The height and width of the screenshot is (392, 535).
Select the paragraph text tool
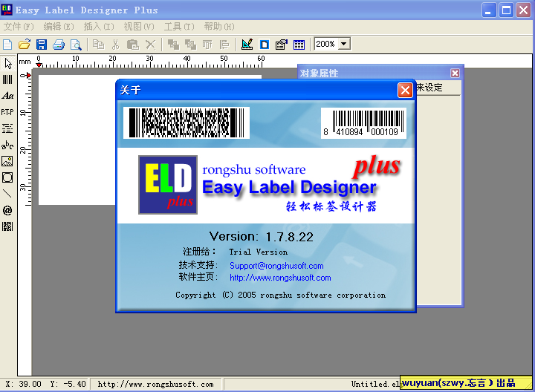tap(7, 128)
